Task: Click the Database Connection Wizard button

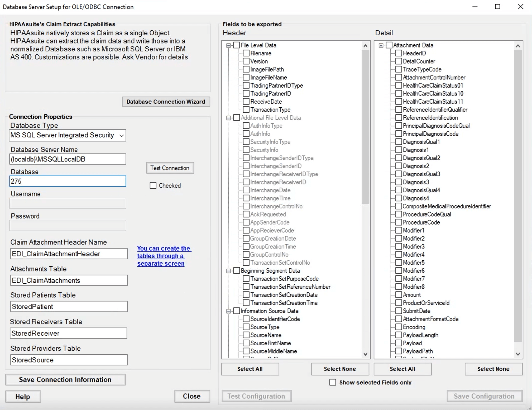Action: point(166,102)
